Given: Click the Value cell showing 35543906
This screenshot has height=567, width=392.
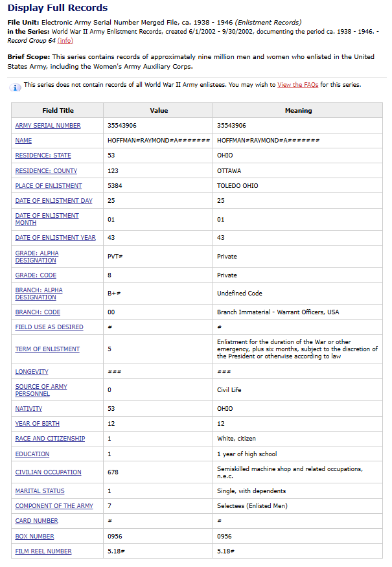Looking at the screenshot, I should 122,126.
